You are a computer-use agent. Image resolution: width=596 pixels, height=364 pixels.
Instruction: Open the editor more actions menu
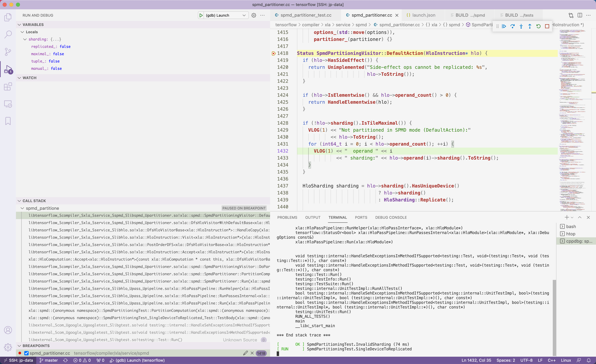(x=589, y=15)
